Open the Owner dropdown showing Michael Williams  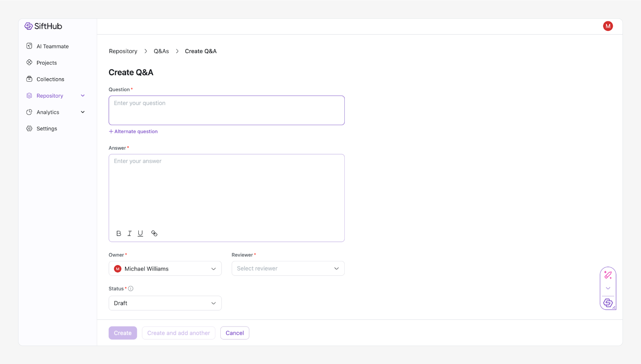(165, 268)
